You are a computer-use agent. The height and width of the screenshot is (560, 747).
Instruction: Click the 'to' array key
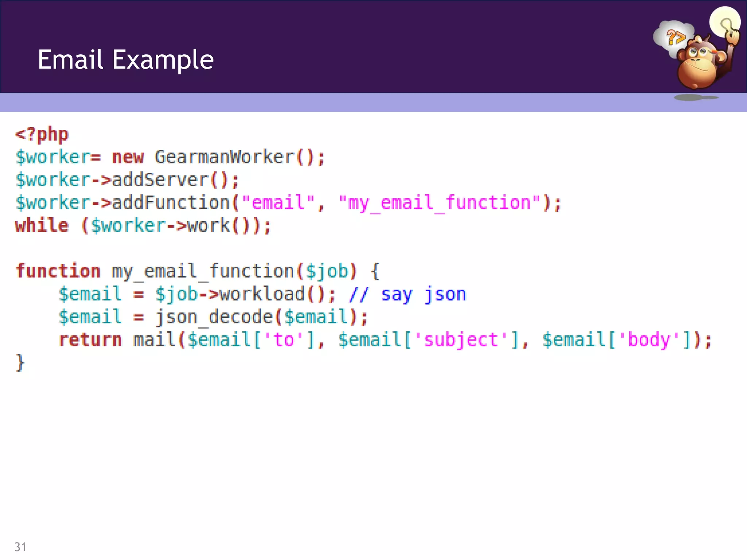click(283, 340)
